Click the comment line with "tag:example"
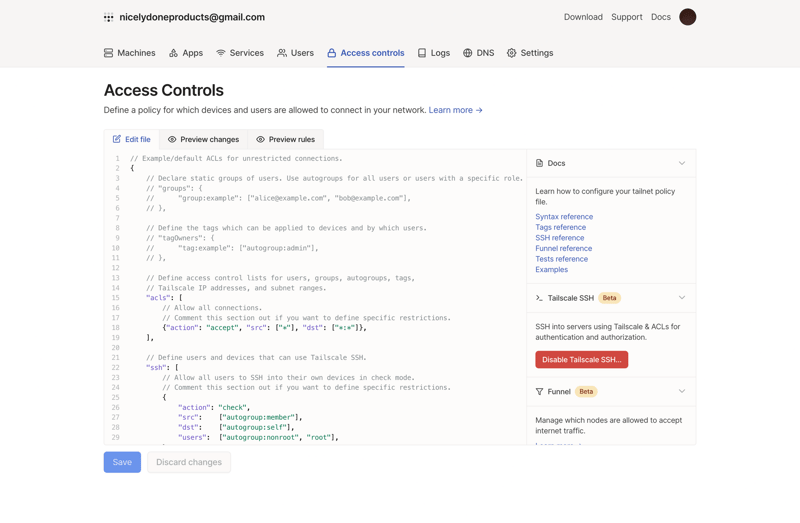This screenshot has width=800, height=523. [x=232, y=248]
